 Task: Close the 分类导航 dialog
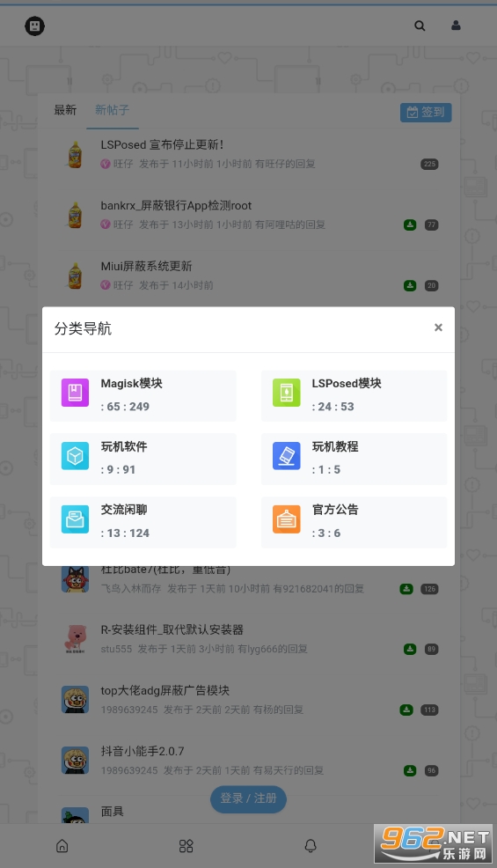tap(438, 327)
